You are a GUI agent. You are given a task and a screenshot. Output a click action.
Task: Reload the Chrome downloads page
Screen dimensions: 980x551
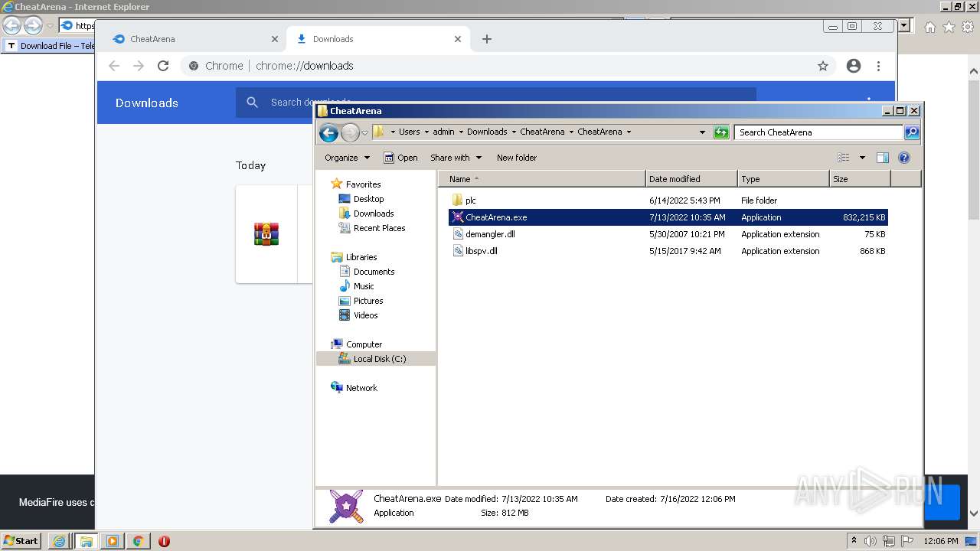click(x=162, y=66)
